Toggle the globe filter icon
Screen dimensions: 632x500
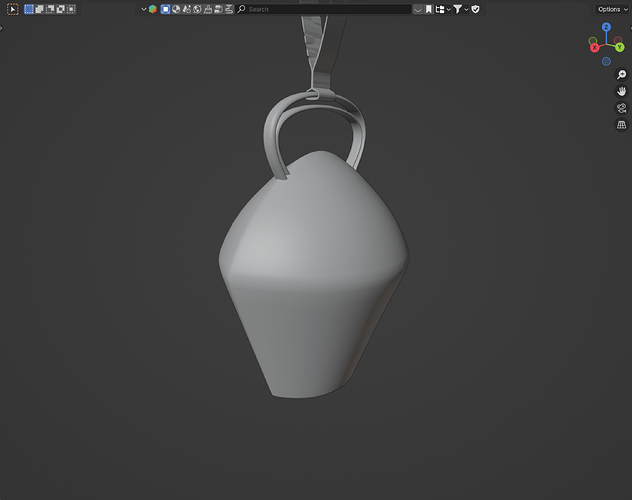coord(197,9)
